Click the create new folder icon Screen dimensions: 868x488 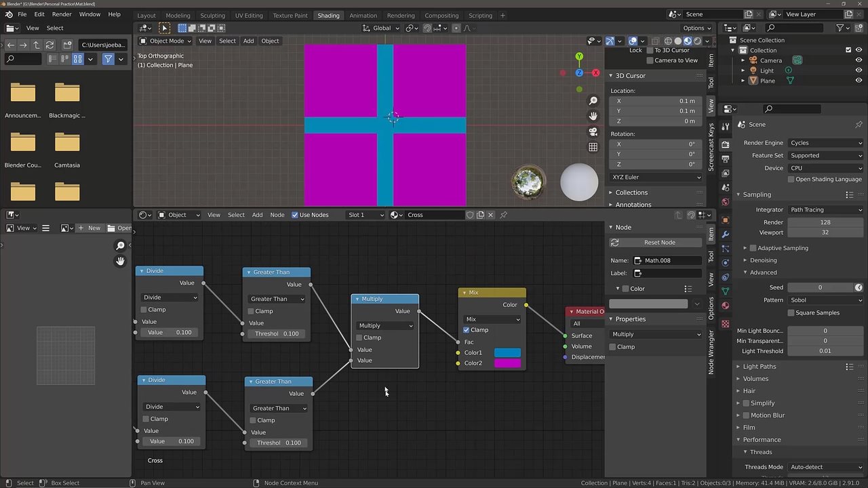coord(67,45)
